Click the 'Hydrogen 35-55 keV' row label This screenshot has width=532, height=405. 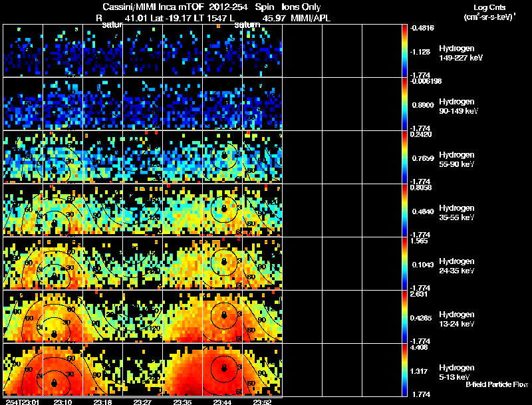click(457, 213)
